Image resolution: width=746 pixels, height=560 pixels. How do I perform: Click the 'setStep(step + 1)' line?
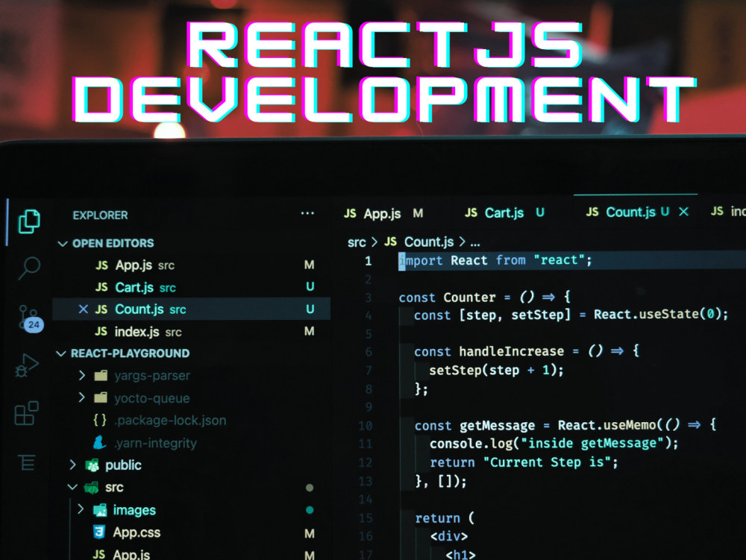[x=496, y=370]
